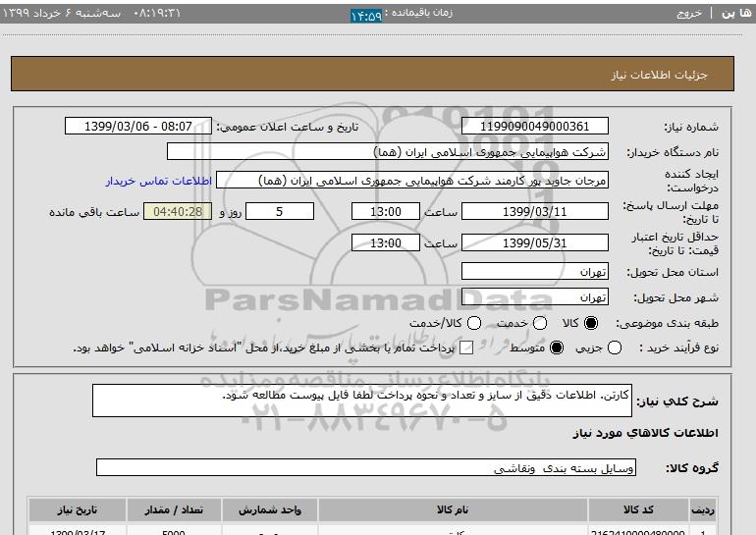Screen dimensions: 756x535
Task: Click the announcement date field 1399/03/06 - 08:07
Action: pos(138,126)
